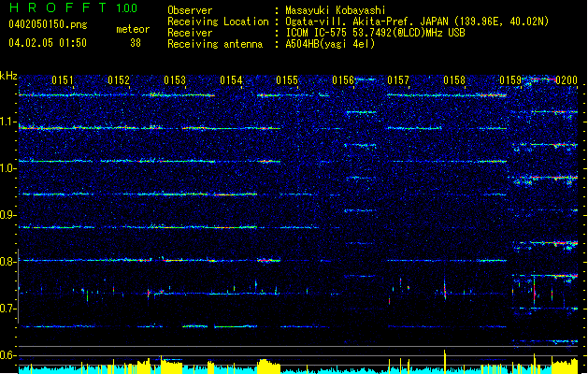
Task: Click the 0.9 kHz axis label
Action: tap(8, 215)
